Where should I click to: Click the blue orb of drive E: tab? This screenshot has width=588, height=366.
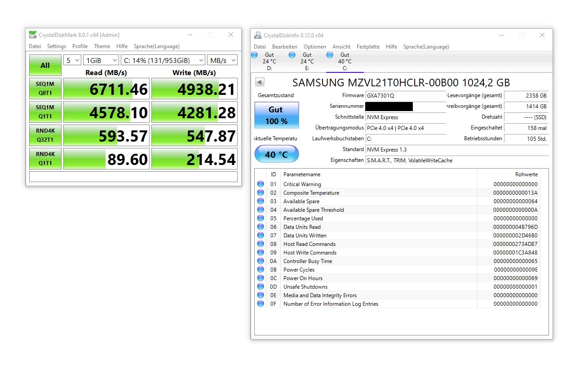(x=292, y=55)
